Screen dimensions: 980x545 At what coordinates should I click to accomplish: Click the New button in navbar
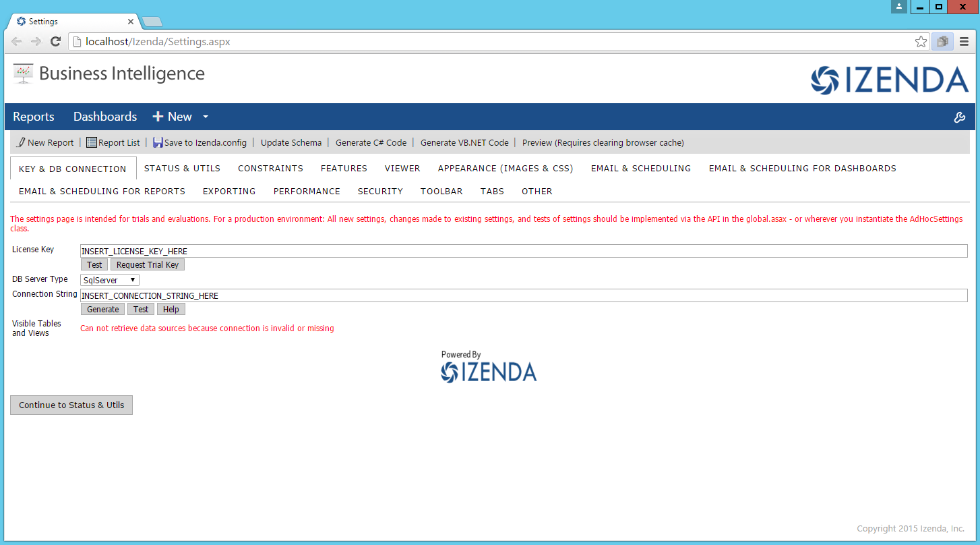180,117
